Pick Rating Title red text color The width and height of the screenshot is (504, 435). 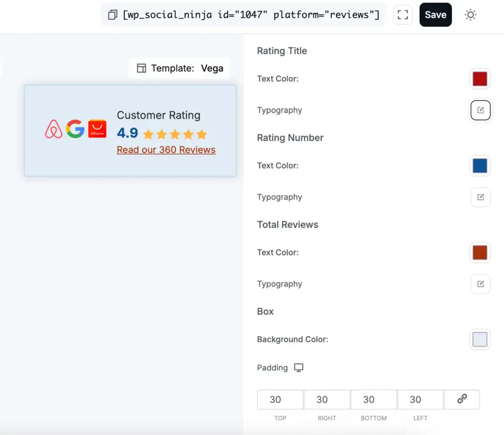(x=480, y=79)
